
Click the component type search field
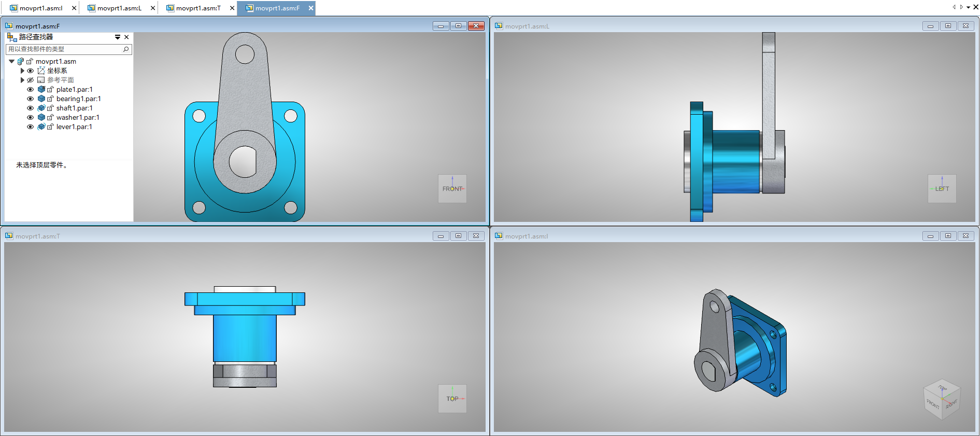62,49
